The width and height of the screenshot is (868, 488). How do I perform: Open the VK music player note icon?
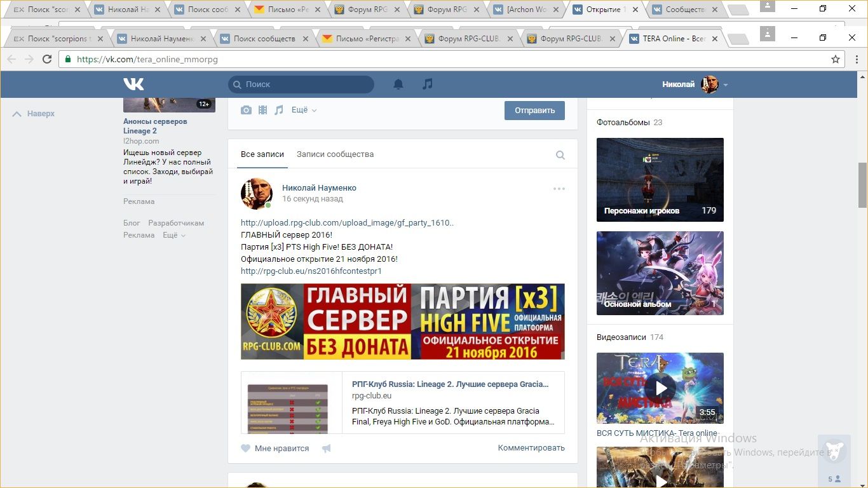[x=428, y=84]
